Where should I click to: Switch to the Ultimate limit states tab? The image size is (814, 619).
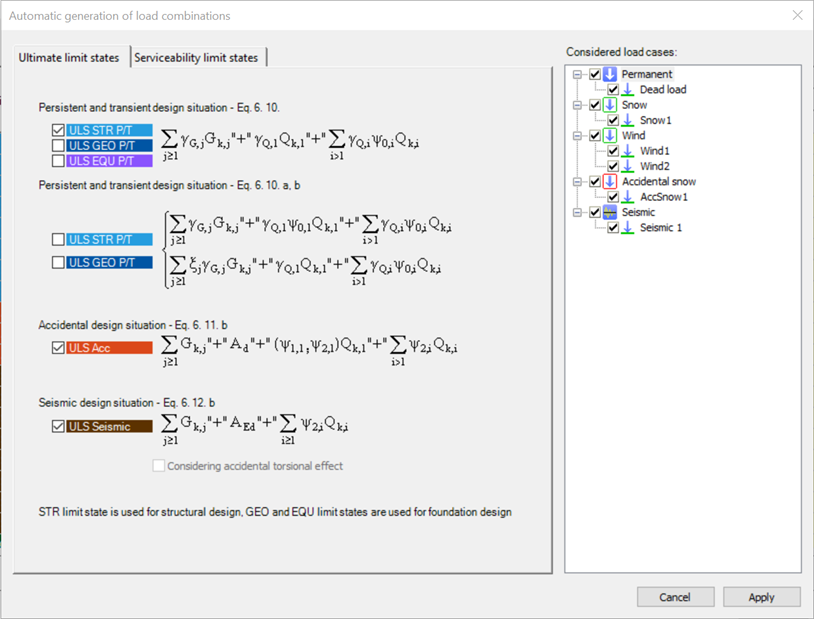point(70,57)
